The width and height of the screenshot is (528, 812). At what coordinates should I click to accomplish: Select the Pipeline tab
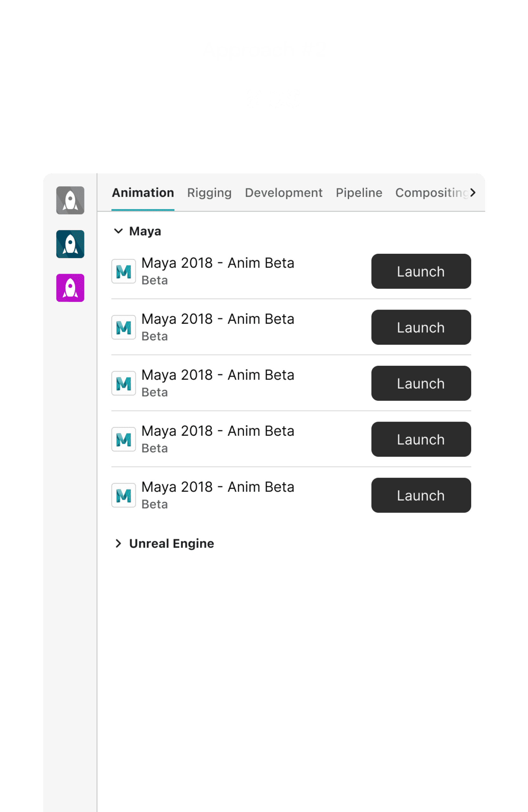(359, 193)
